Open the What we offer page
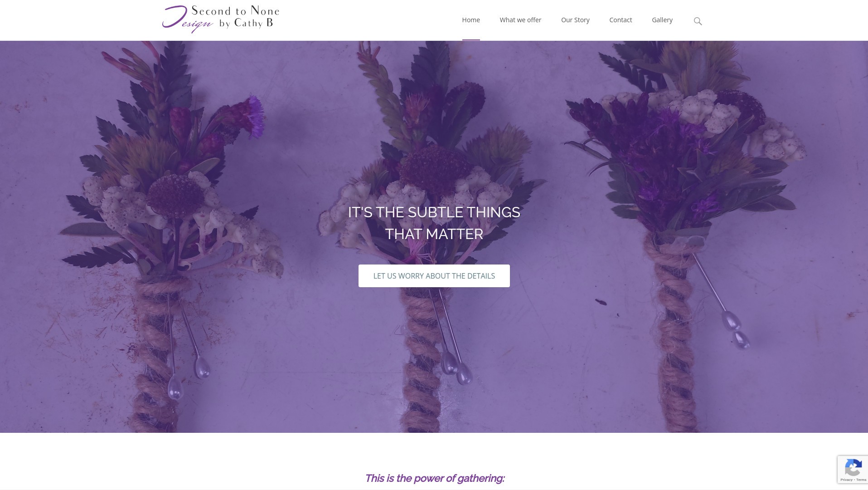 (x=520, y=20)
